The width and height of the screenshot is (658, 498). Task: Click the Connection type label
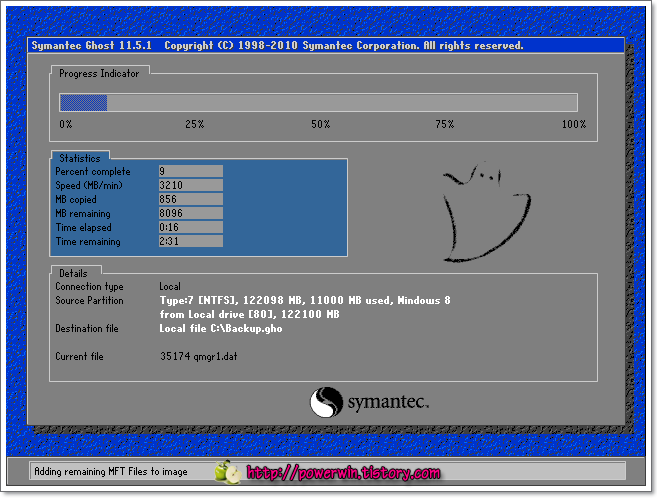tap(89, 287)
